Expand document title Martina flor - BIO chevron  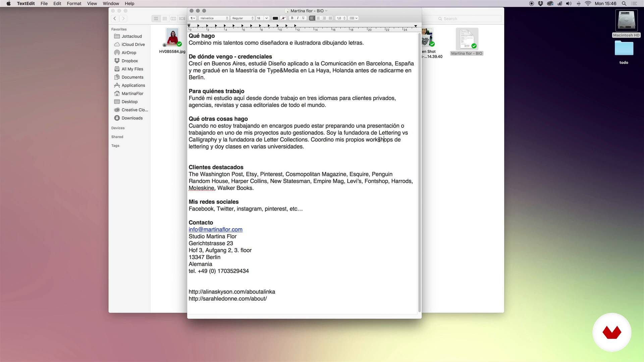(x=326, y=11)
